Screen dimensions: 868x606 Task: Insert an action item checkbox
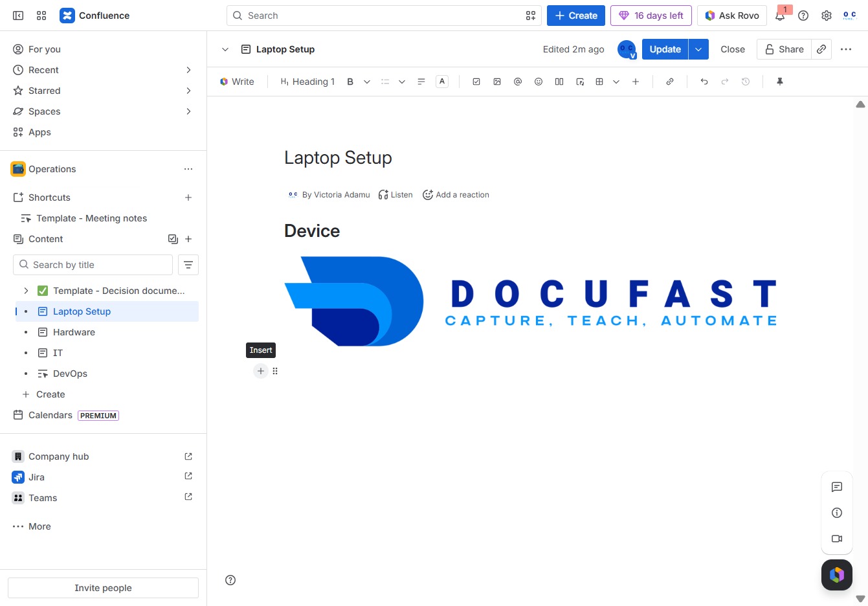(476, 82)
